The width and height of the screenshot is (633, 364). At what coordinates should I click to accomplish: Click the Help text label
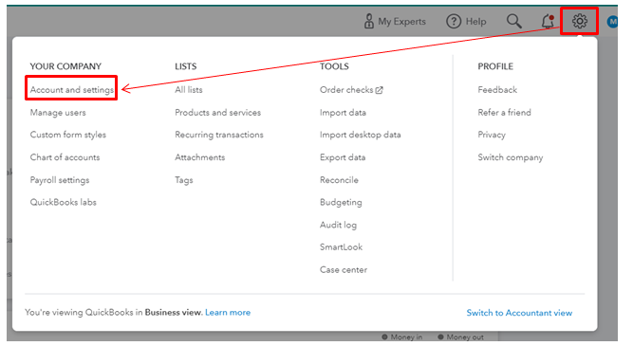[x=476, y=22]
